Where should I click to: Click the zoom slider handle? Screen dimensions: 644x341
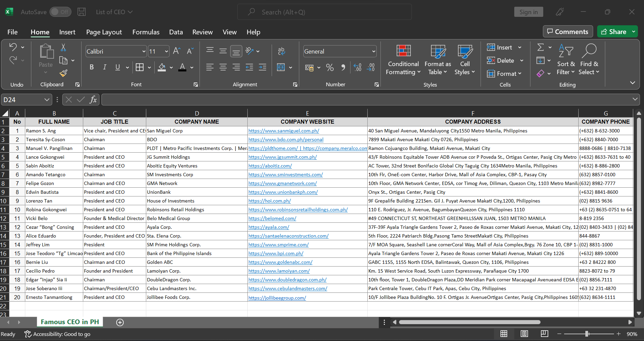587,334
